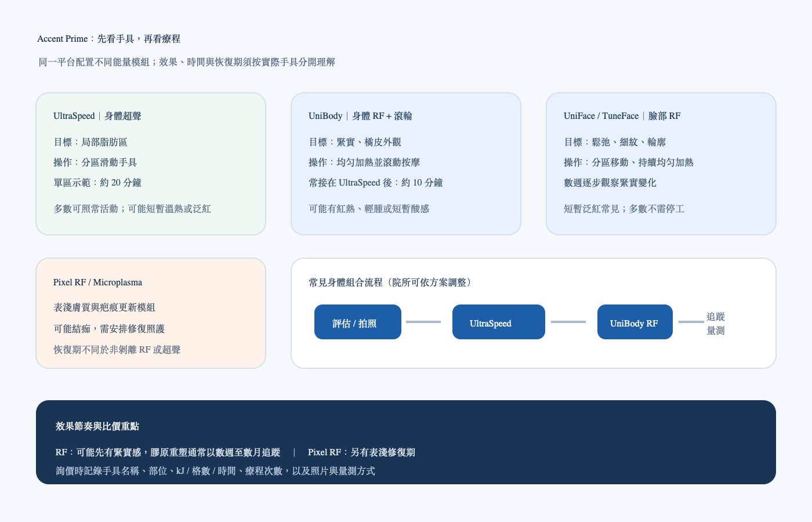Click the line '目標：緊實、橘皮外觀'
This screenshot has height=522, width=812.
355,142
